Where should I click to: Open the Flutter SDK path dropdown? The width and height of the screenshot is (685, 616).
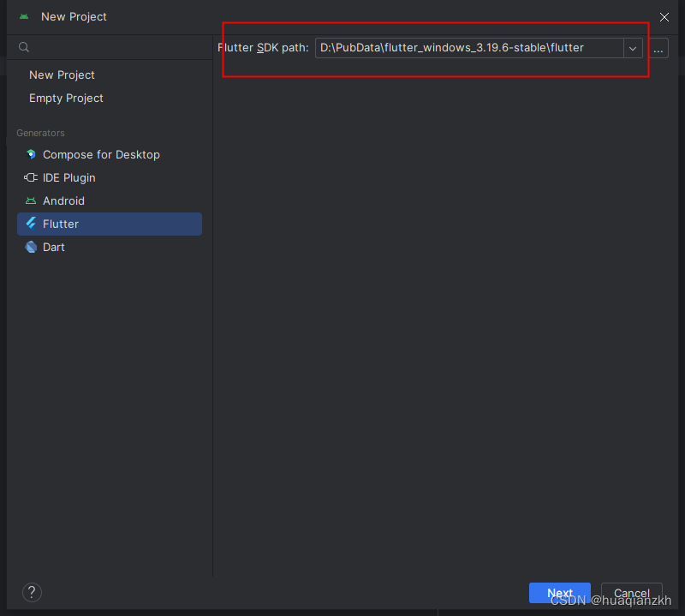click(633, 48)
